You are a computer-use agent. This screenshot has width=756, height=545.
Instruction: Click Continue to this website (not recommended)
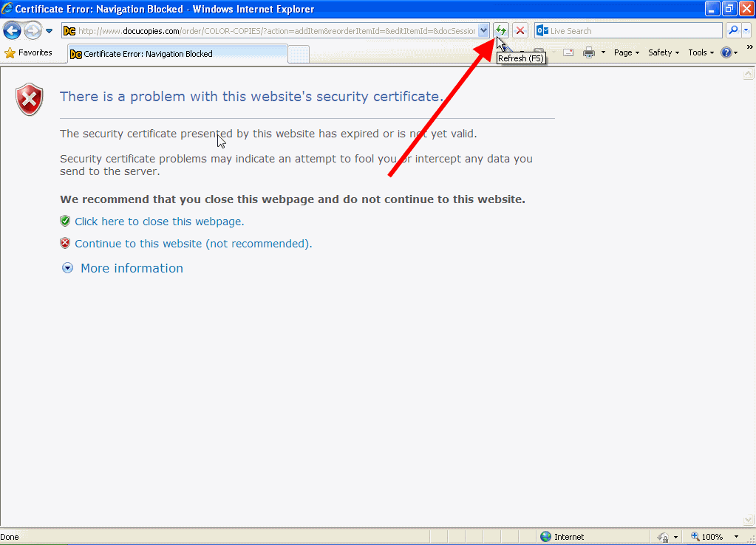point(194,244)
